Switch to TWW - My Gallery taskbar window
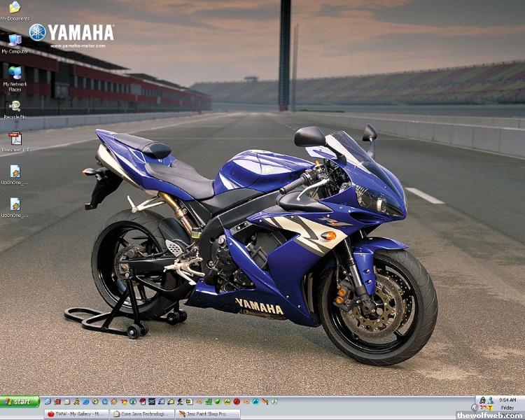The width and height of the screenshot is (525, 420). pyautogui.click(x=76, y=414)
